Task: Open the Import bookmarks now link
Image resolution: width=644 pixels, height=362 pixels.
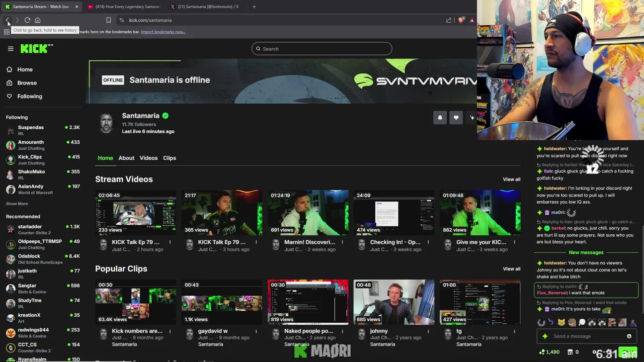Action: click(x=163, y=32)
